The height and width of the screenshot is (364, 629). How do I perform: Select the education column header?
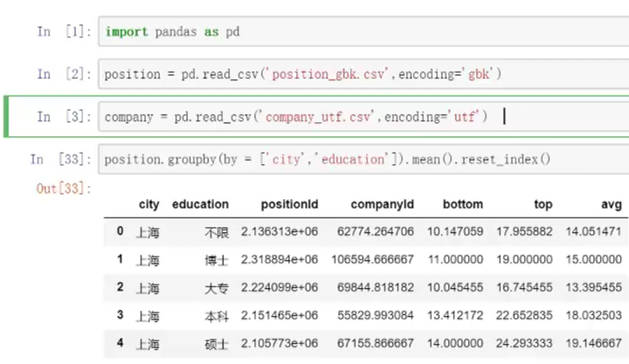point(200,204)
